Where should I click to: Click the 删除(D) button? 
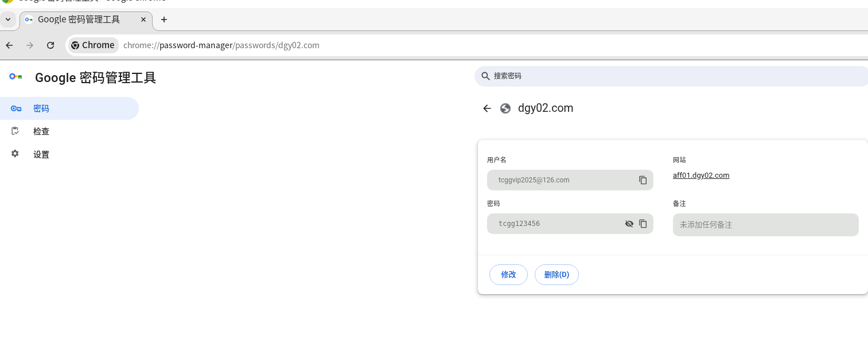[556, 275]
